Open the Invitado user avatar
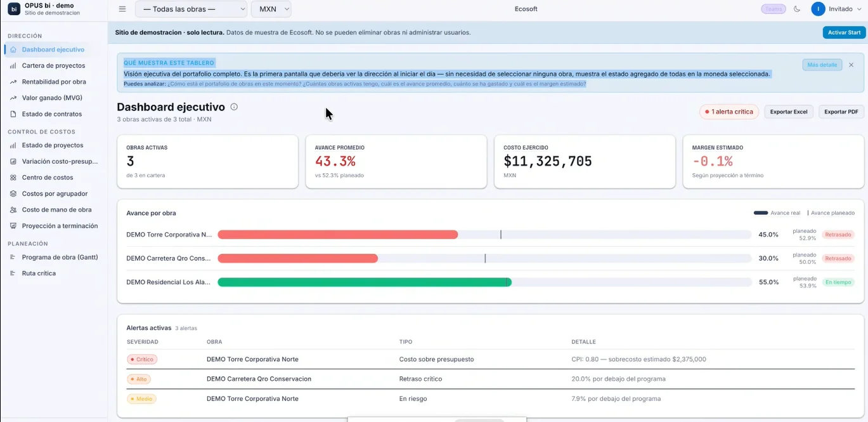 (x=818, y=9)
